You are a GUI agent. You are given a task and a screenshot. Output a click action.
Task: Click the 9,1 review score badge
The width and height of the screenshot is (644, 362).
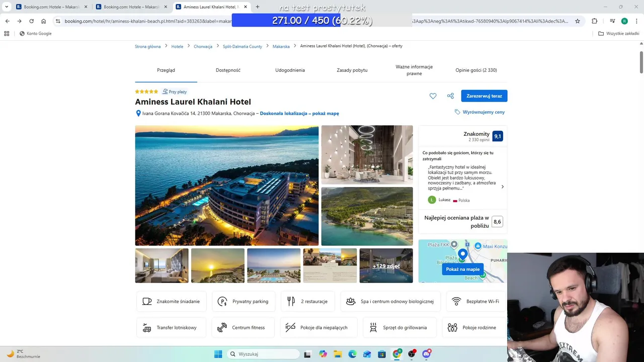[498, 136]
